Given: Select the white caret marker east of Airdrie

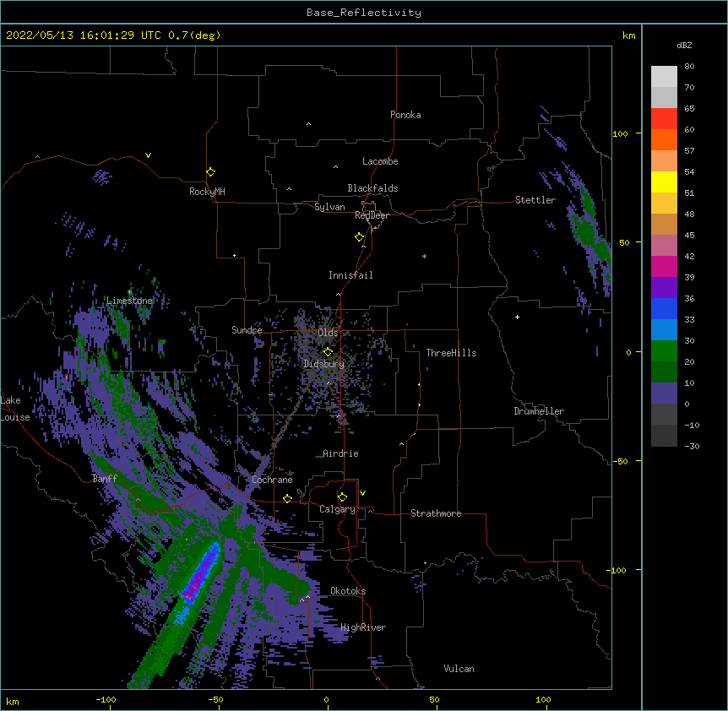Looking at the screenshot, I should [x=402, y=444].
